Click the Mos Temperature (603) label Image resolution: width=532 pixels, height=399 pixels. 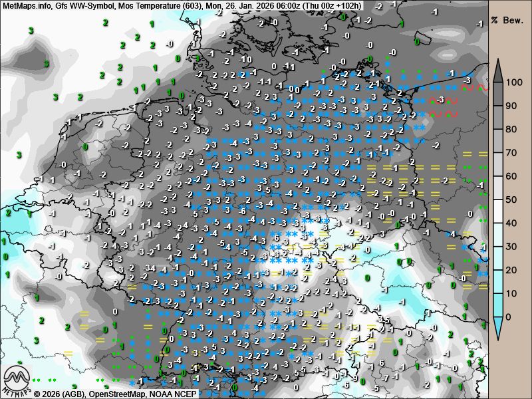[x=157, y=5]
